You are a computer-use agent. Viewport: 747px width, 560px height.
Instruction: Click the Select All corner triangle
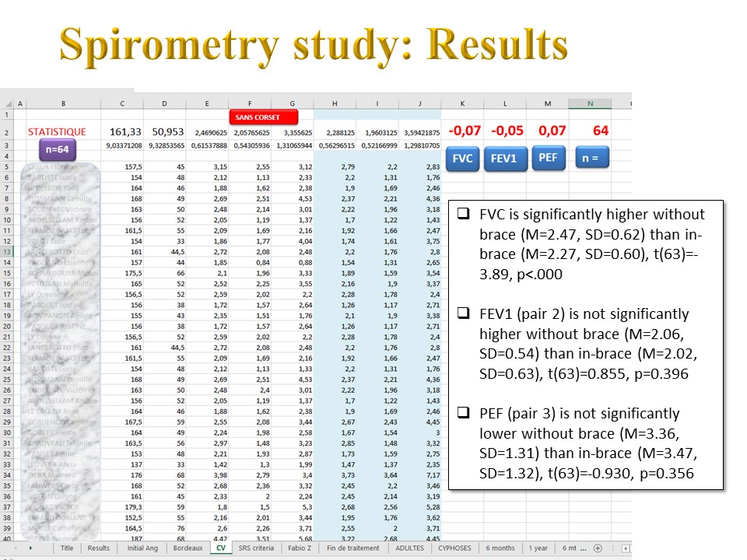click(x=8, y=103)
